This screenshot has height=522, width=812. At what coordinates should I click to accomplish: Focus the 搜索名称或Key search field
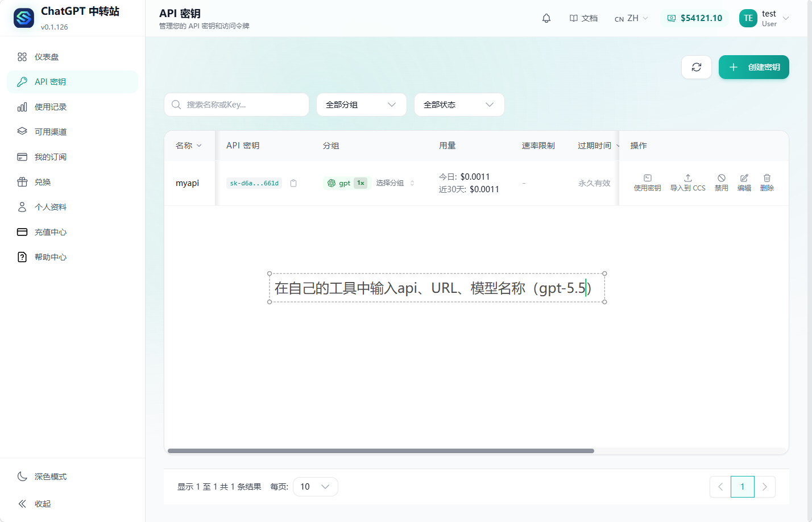tap(237, 105)
